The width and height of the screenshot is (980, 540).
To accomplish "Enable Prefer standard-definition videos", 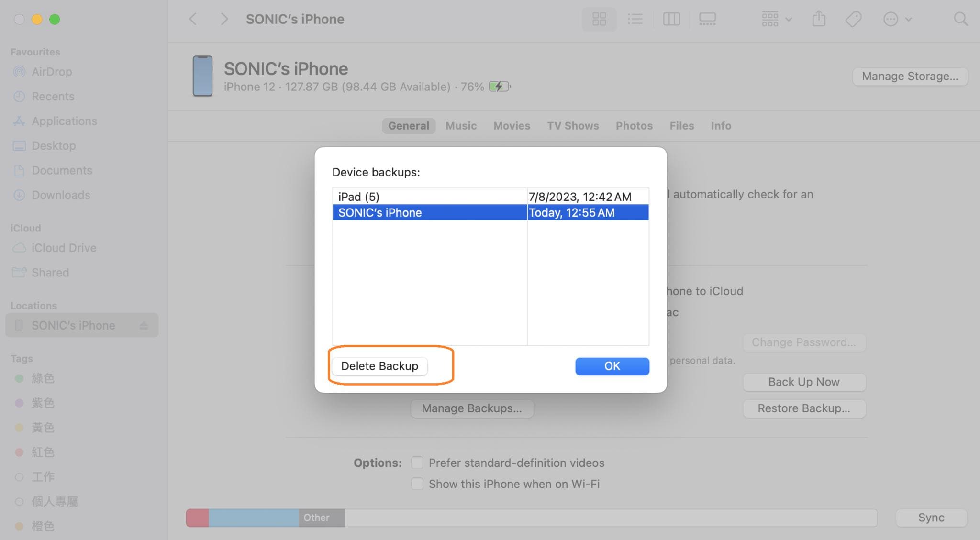I will [417, 463].
